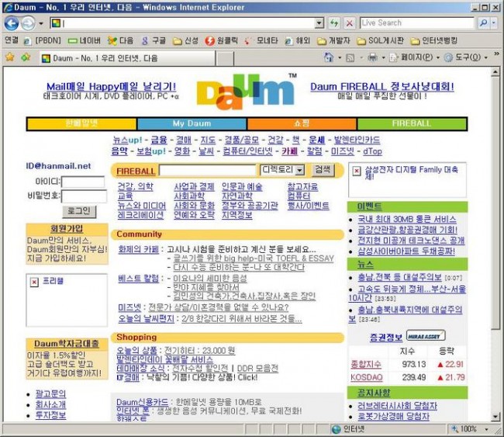Open a new blank browser tab
Screen dimensions: 504x437
click(x=225, y=58)
